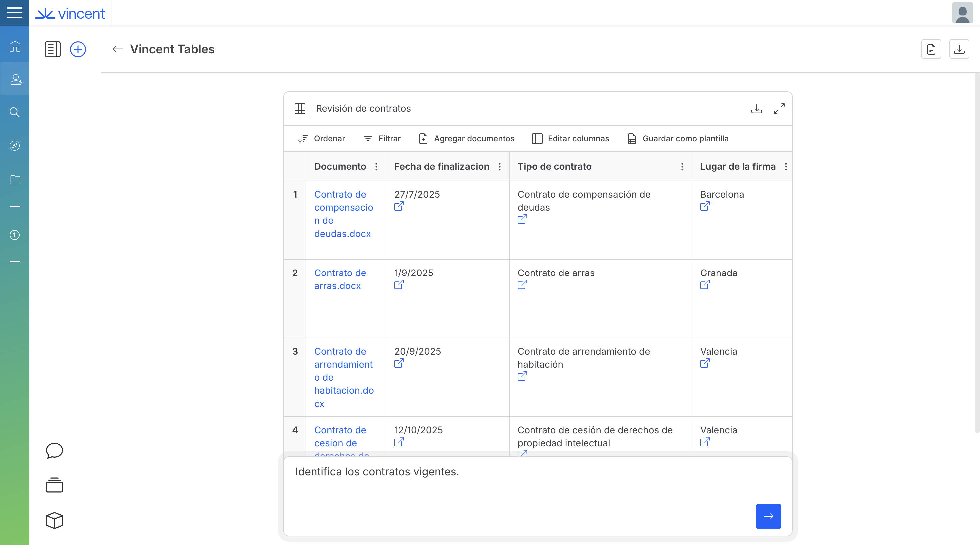Viewport: 980px width, 545px height.
Task: Go to Home in sidebar
Action: click(14, 46)
